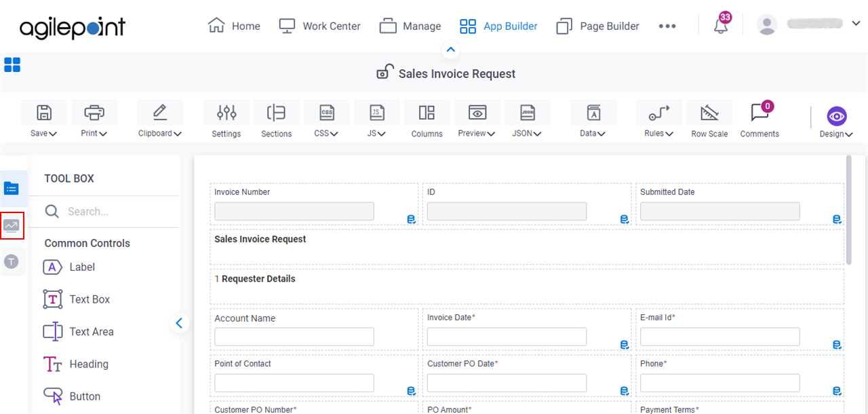
Task: Click the Phone input field
Action: [x=719, y=383]
